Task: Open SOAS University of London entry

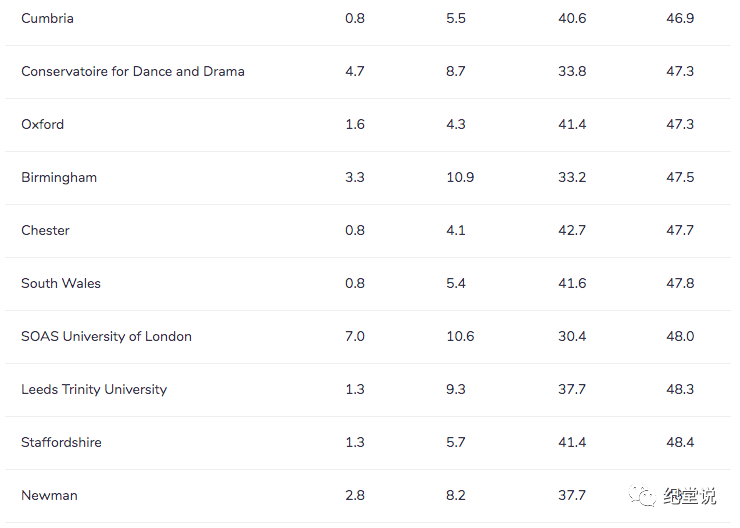Action: [106, 336]
